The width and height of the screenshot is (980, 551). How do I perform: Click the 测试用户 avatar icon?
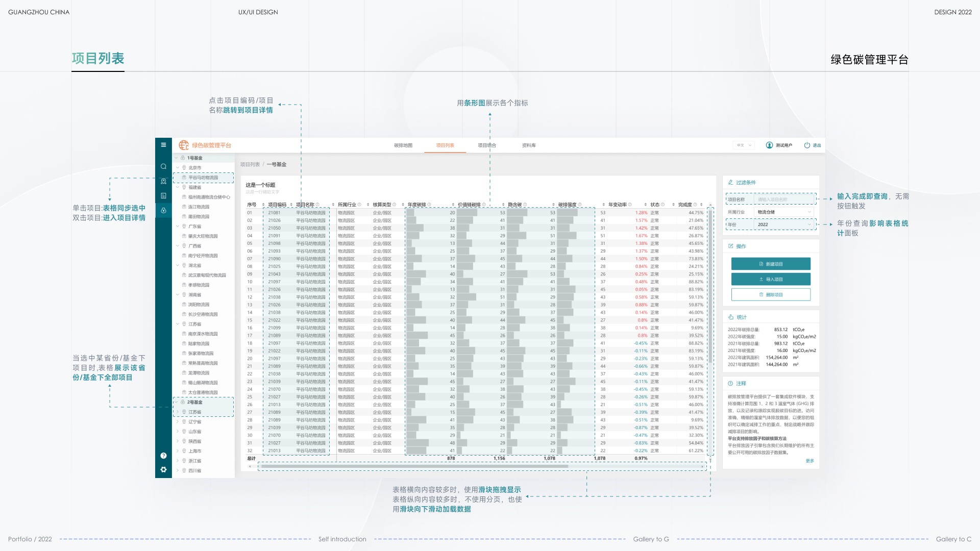click(x=769, y=145)
